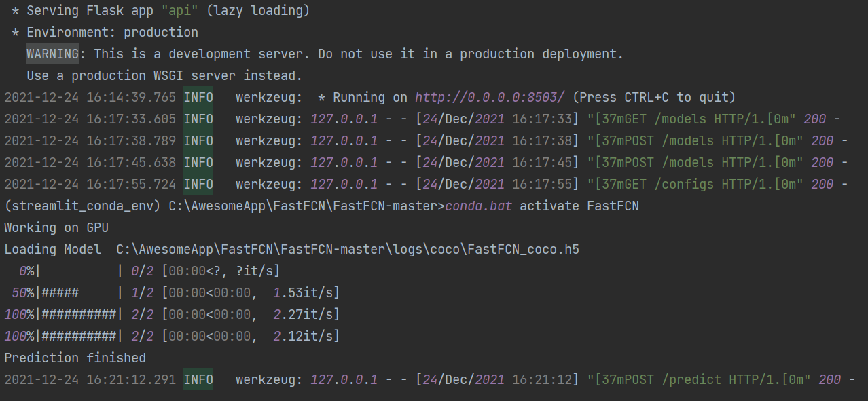Click the "Environment: production" line
Viewport: 868px width, 401px height.
point(112,33)
